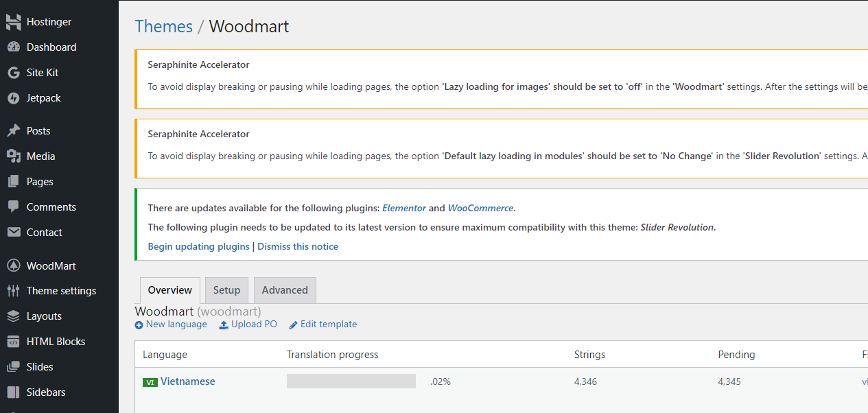Sort by Translation progress column header
Image resolution: width=868 pixels, height=413 pixels.
(x=333, y=355)
